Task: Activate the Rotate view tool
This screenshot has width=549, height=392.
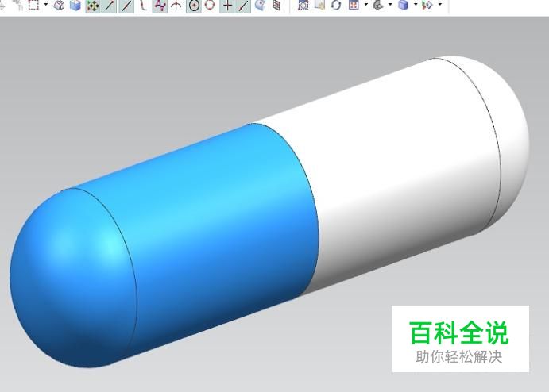Action: click(337, 5)
